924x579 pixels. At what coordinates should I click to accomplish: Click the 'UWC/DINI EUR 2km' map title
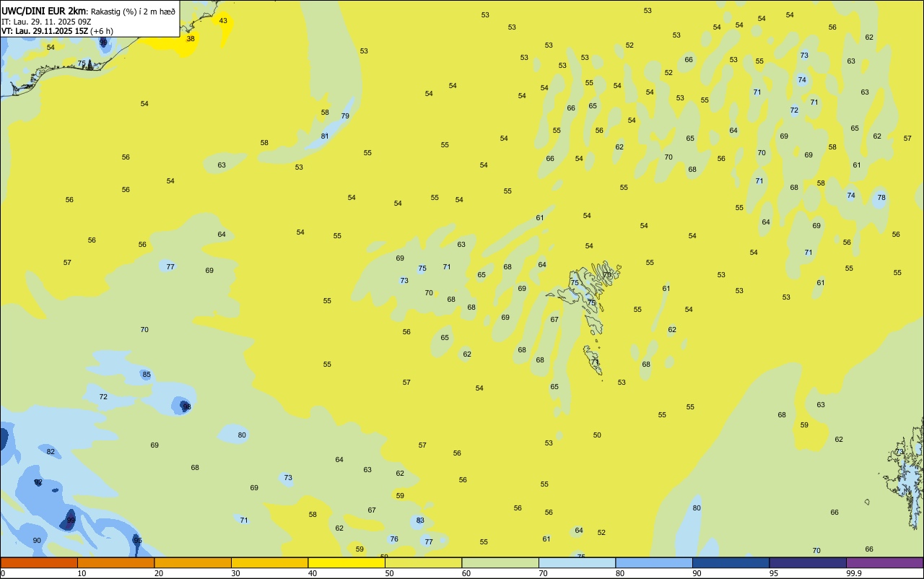44,11
